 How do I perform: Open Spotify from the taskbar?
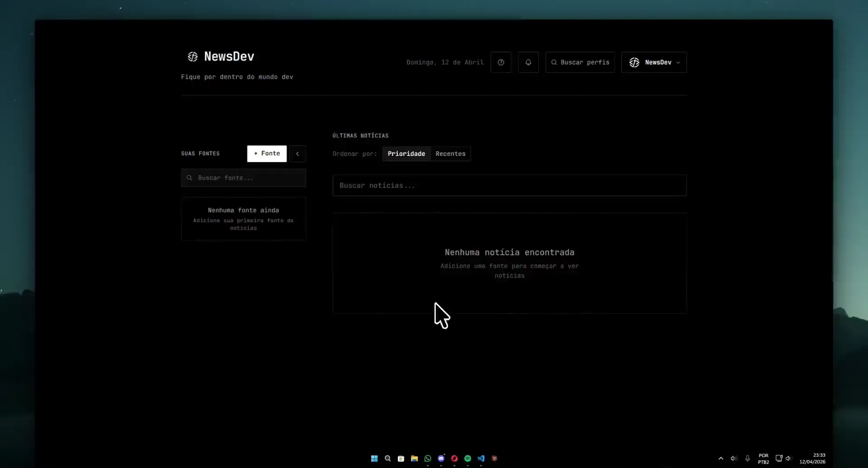pos(467,459)
